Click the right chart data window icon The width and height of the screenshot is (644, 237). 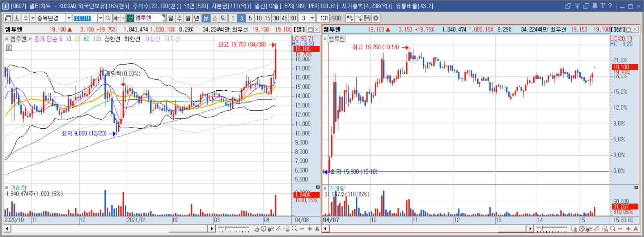click(x=574, y=229)
